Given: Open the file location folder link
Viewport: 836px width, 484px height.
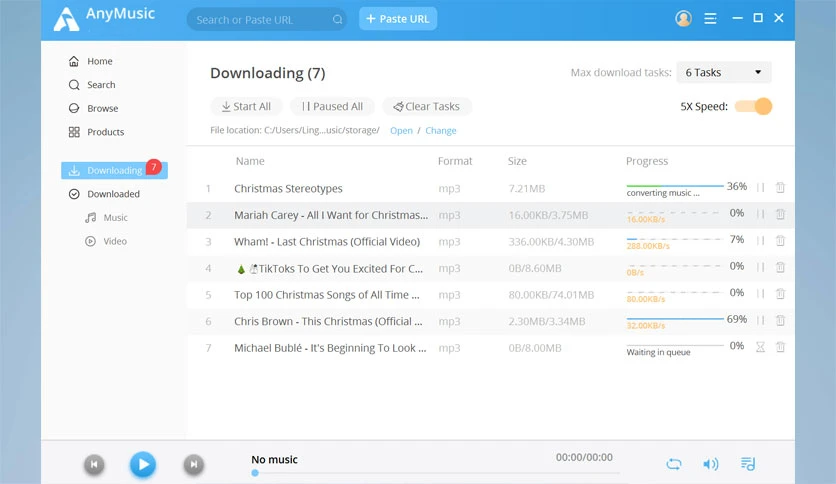Looking at the screenshot, I should coord(401,131).
